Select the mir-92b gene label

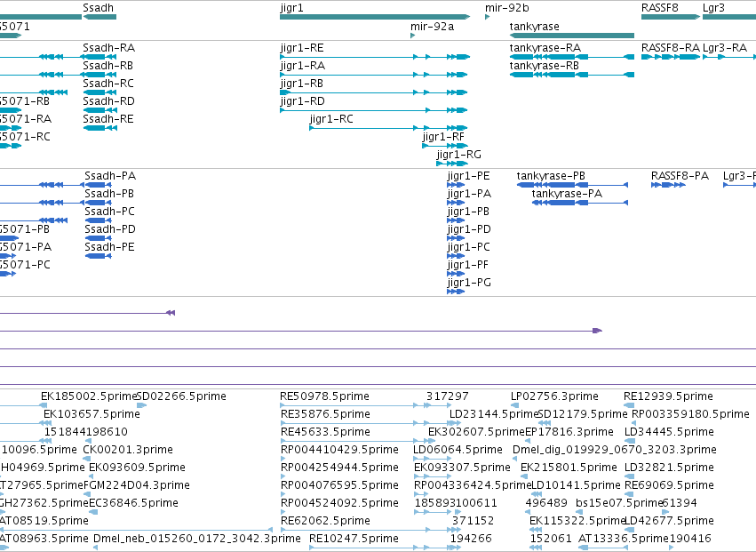[506, 8]
